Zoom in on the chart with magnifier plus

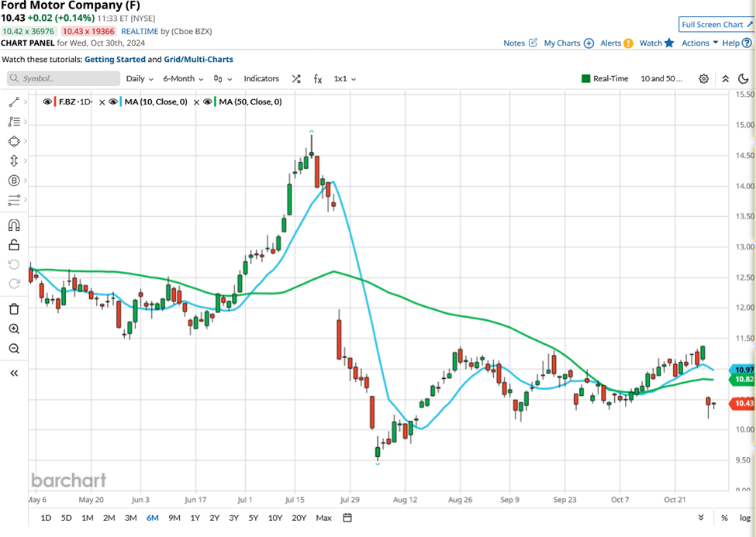(13, 329)
